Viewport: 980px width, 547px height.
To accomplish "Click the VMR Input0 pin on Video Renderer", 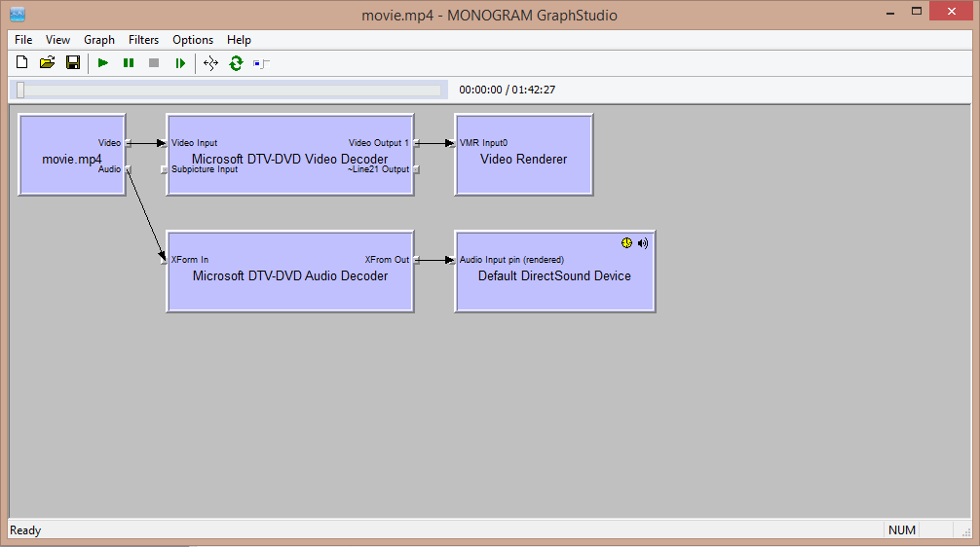I will tap(453, 143).
